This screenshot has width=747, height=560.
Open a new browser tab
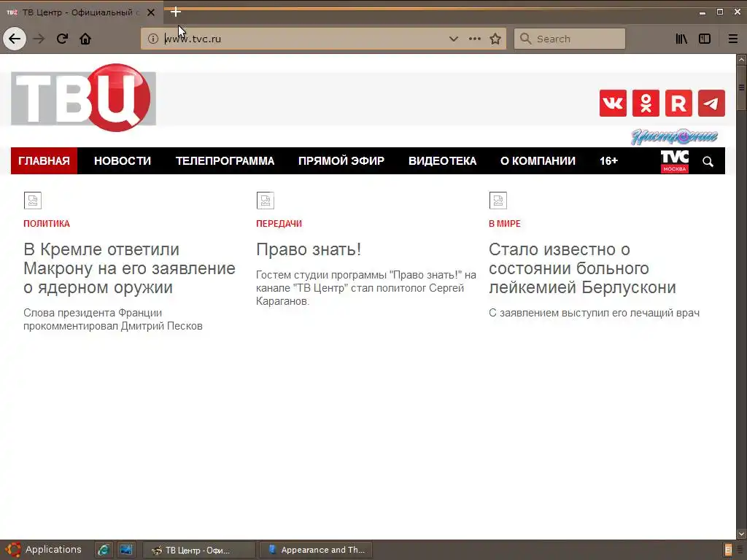pyautogui.click(x=175, y=12)
